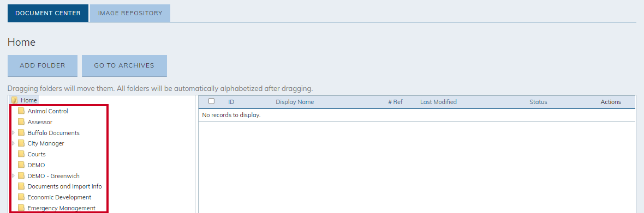Click the Documents and Import Info folder icon
This screenshot has width=644, height=213.
click(x=21, y=186)
